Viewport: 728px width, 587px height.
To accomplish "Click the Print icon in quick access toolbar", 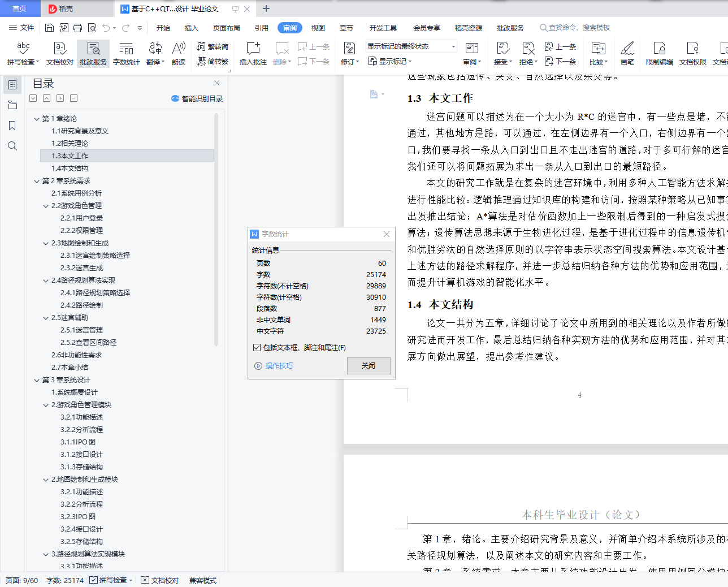I will [78, 28].
